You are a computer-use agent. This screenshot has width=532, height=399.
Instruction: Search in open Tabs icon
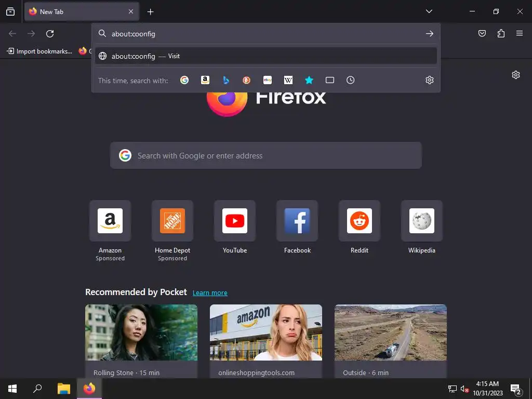(x=330, y=80)
